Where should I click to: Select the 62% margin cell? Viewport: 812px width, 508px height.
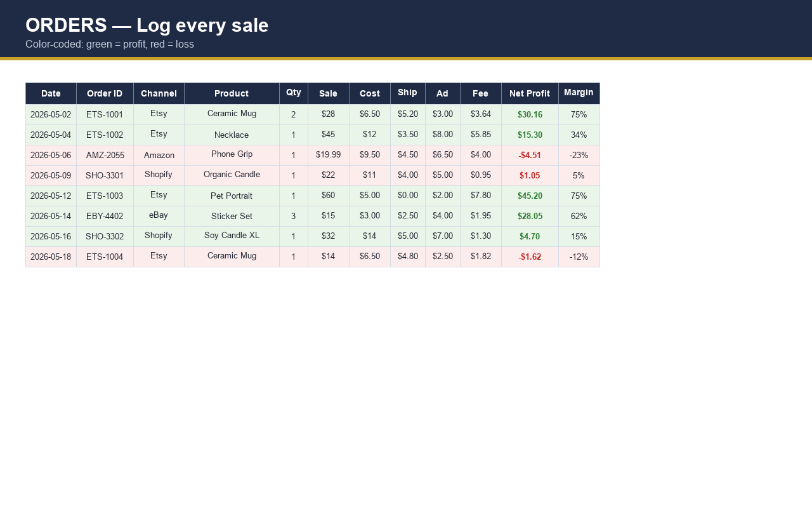pyautogui.click(x=579, y=217)
